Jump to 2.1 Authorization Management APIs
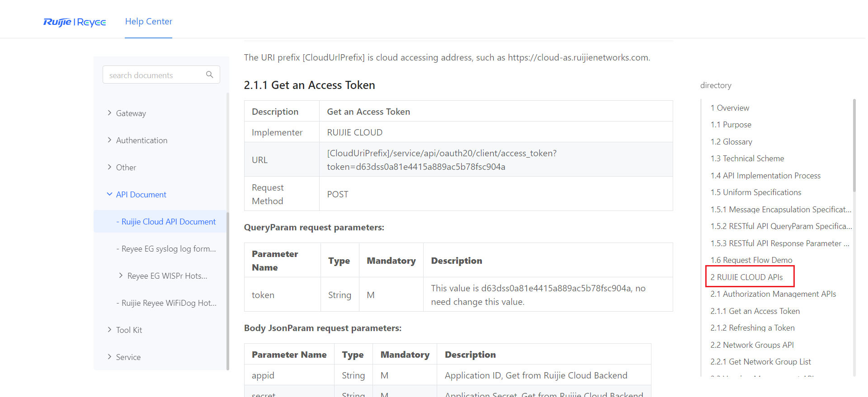 pos(773,294)
